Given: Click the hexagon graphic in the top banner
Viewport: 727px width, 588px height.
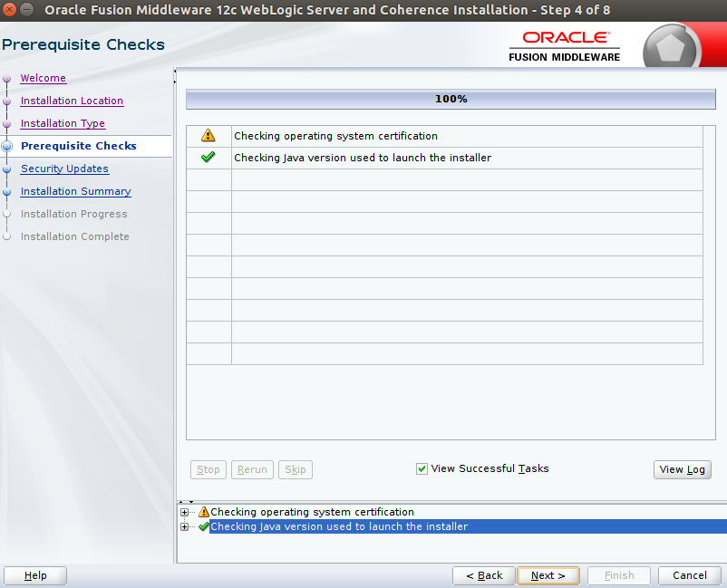Looking at the screenshot, I should [671, 44].
